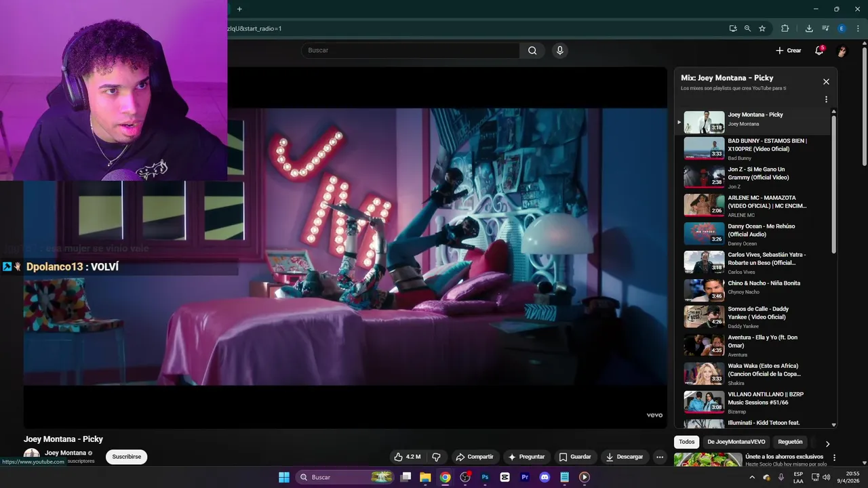Open the Chrome extensions puzzle icon
The image size is (868, 488).
(785, 28)
